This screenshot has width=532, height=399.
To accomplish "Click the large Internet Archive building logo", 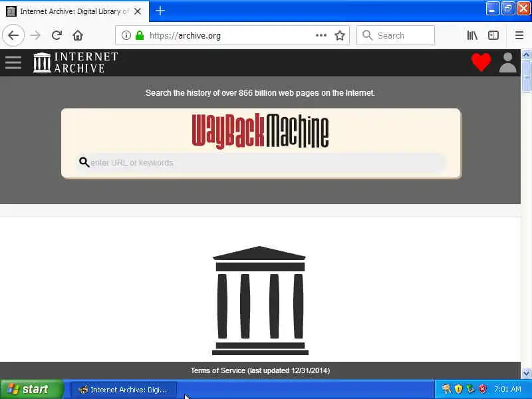I will point(260,301).
